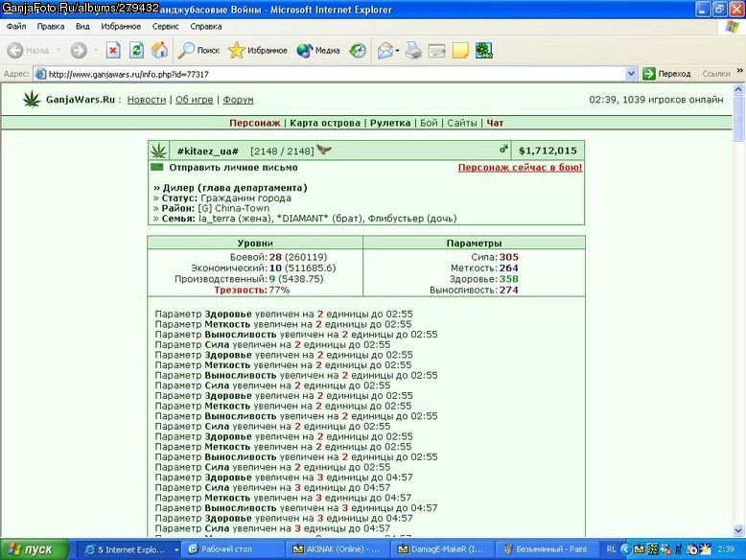Open the Пуск start button
This screenshot has width=746, height=560.
(34, 549)
